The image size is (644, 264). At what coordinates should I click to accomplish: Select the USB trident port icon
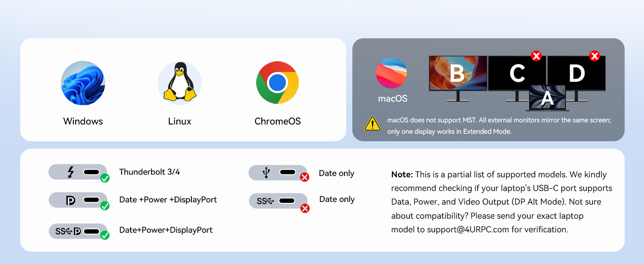pos(278,172)
